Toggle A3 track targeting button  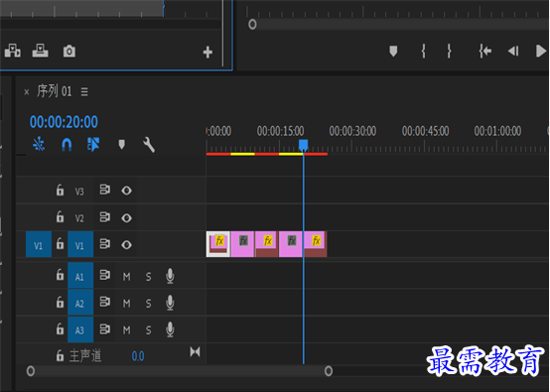80,329
